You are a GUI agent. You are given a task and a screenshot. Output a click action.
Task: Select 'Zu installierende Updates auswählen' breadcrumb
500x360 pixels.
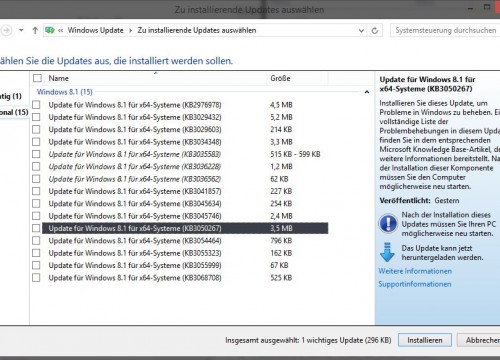197,30
